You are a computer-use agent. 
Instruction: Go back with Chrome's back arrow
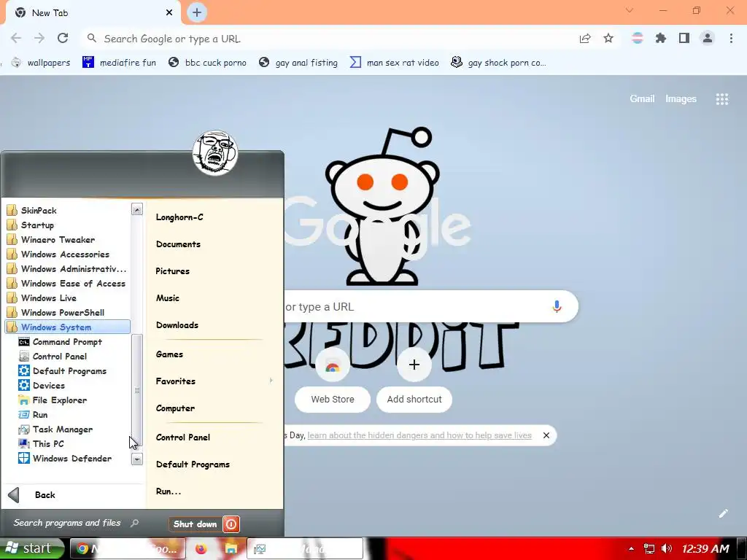16,39
